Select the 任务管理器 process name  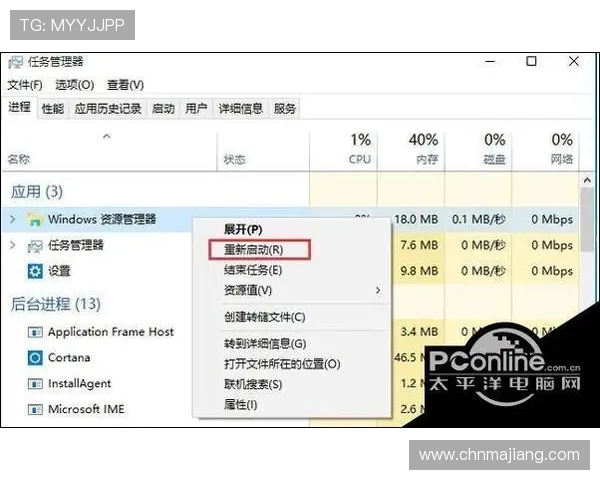(76, 245)
